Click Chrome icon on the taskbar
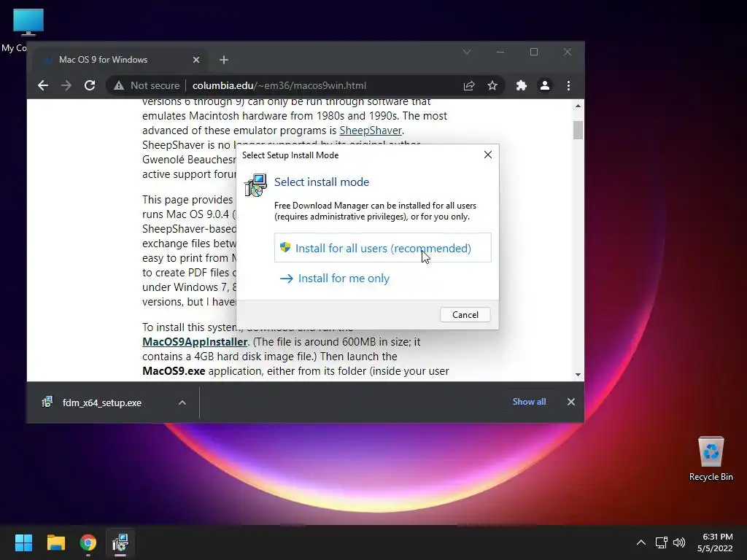This screenshot has width=747, height=560. pos(88,542)
